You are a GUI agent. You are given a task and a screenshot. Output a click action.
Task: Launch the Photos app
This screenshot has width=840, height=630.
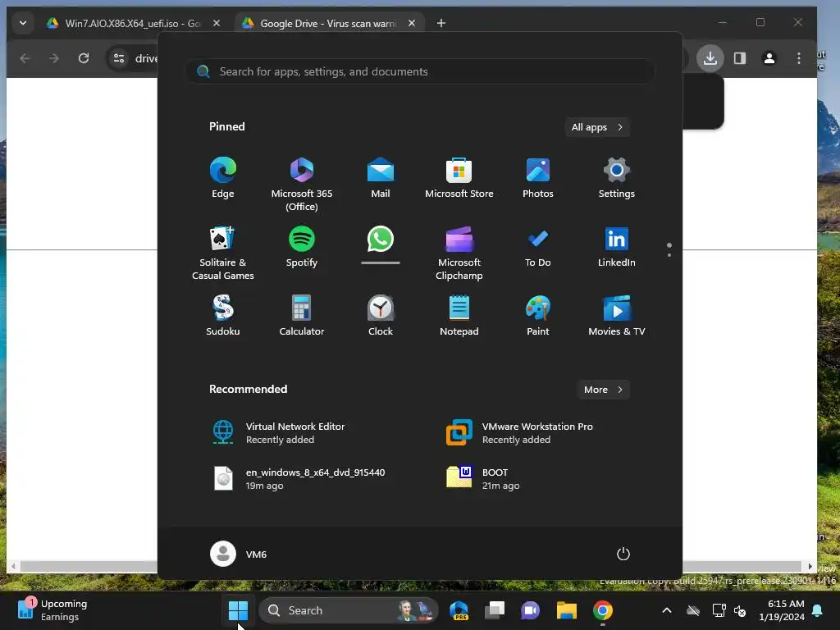tap(538, 178)
